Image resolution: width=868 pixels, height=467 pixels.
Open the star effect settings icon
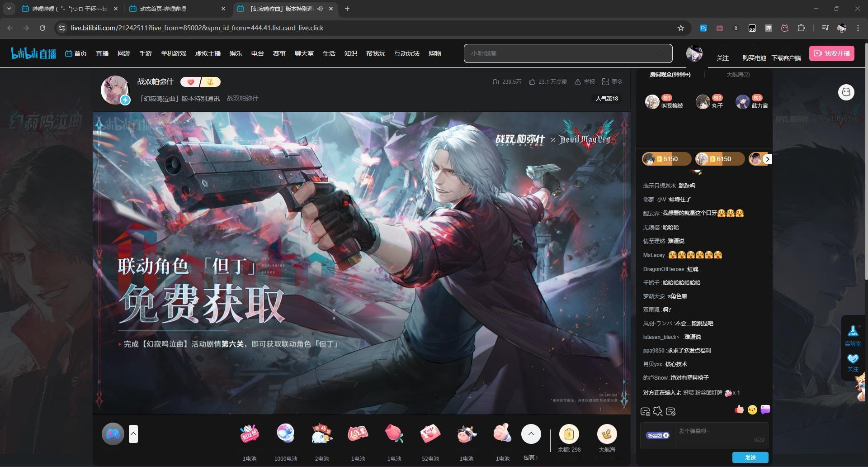coord(658,411)
